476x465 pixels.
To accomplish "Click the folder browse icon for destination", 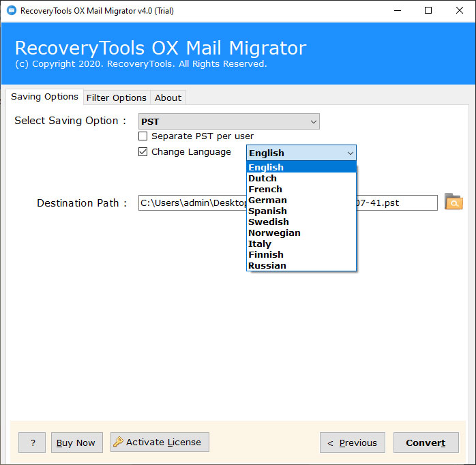I will coord(453,202).
